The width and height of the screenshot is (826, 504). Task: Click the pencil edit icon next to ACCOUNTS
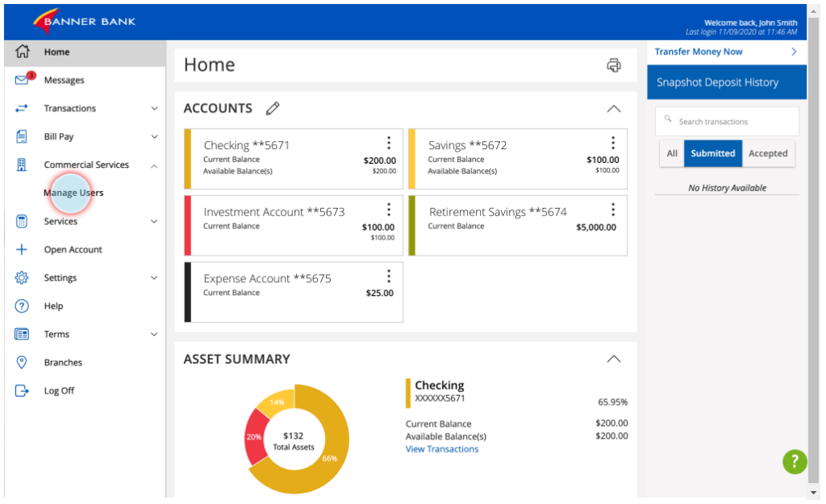coord(273,108)
